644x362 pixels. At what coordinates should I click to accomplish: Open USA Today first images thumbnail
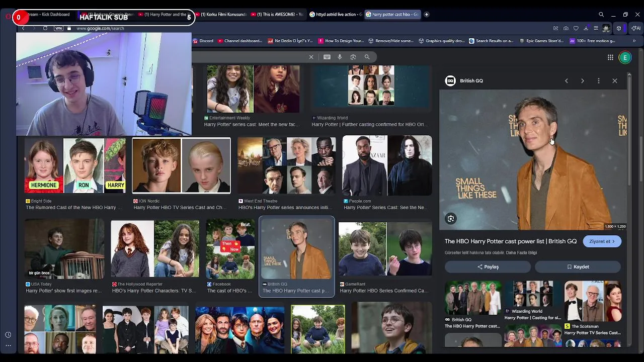tap(64, 249)
